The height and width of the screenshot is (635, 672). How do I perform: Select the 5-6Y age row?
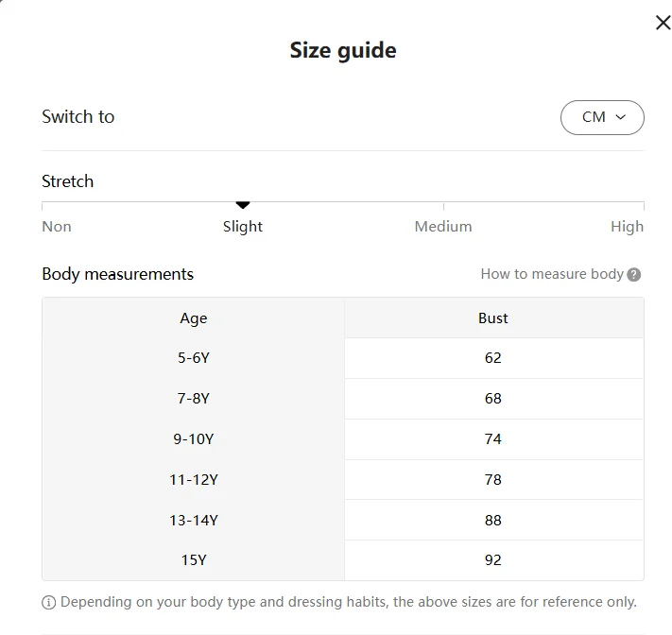click(194, 358)
